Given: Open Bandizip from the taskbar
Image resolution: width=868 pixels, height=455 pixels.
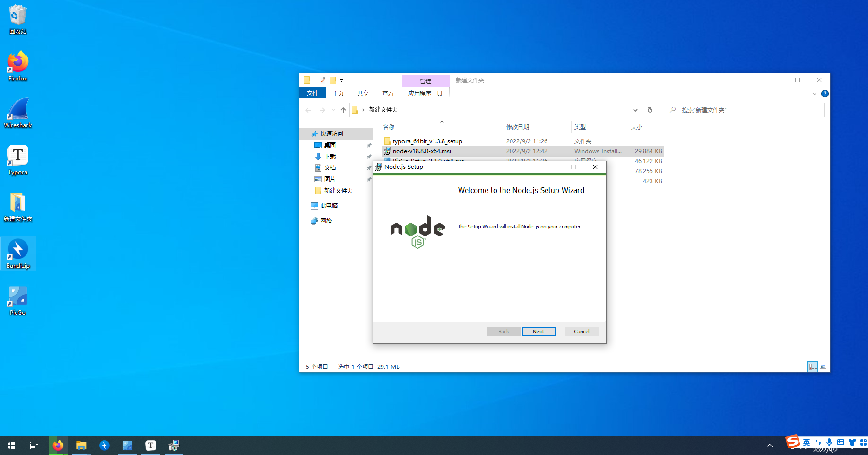Looking at the screenshot, I should click(104, 446).
